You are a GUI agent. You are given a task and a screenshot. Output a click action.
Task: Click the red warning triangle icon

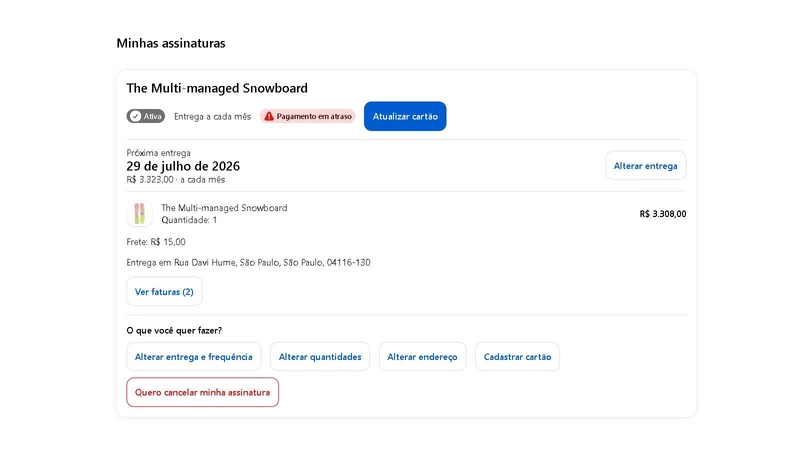tap(269, 116)
